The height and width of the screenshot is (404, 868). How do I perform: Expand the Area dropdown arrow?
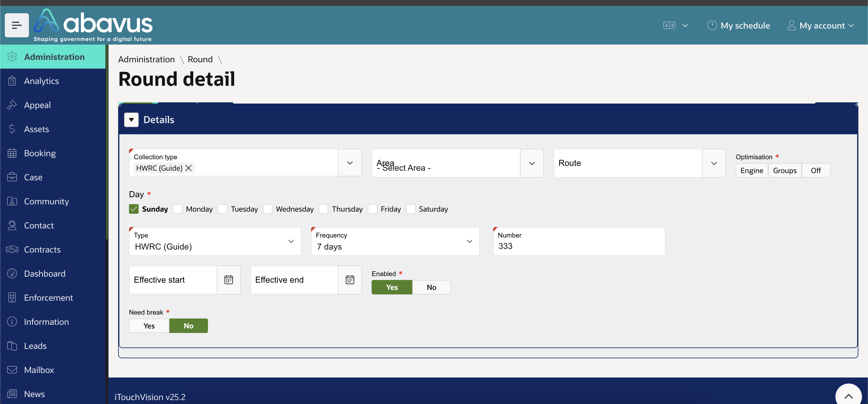(x=532, y=163)
